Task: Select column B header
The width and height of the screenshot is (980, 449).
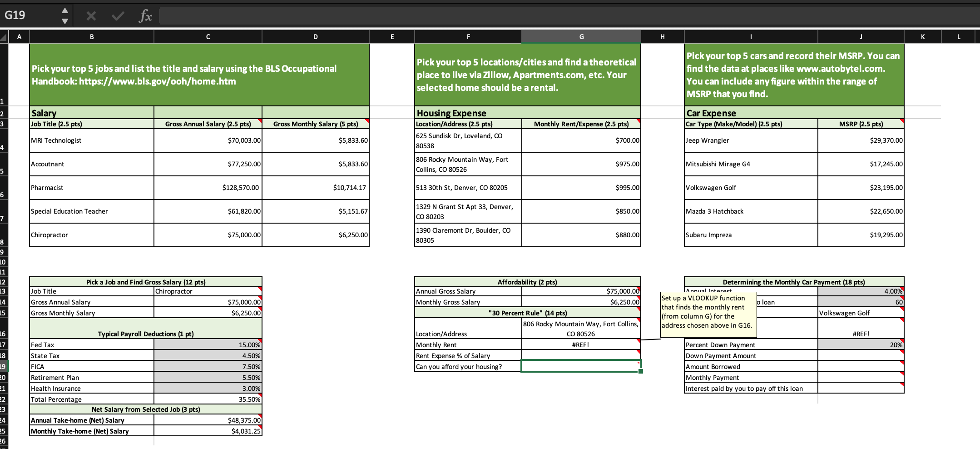Action: (92, 37)
